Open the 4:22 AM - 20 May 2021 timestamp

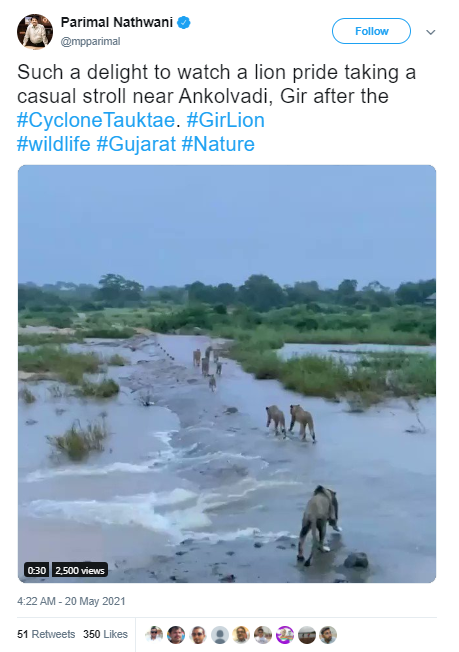pos(71,601)
